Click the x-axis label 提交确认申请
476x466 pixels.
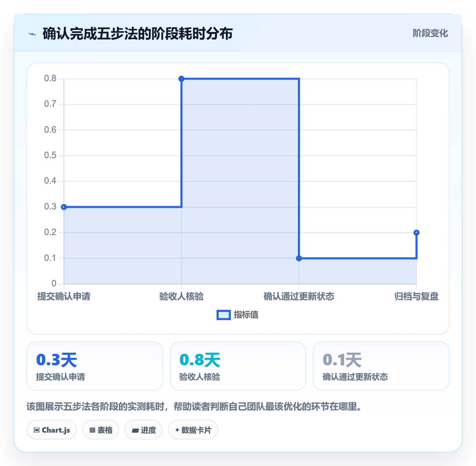(x=64, y=297)
